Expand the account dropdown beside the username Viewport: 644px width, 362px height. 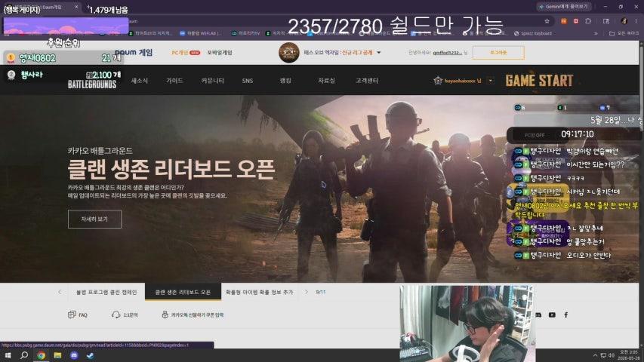[x=491, y=81]
